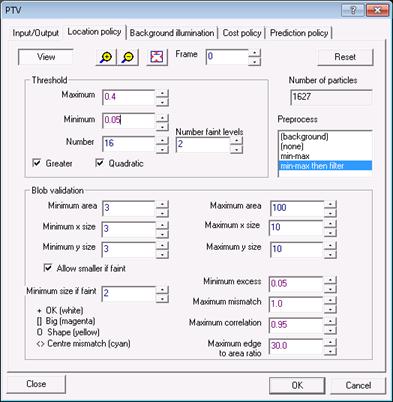Uncheck Allow smaller if faint
Screen dimensions: 393x402
[x=48, y=268]
